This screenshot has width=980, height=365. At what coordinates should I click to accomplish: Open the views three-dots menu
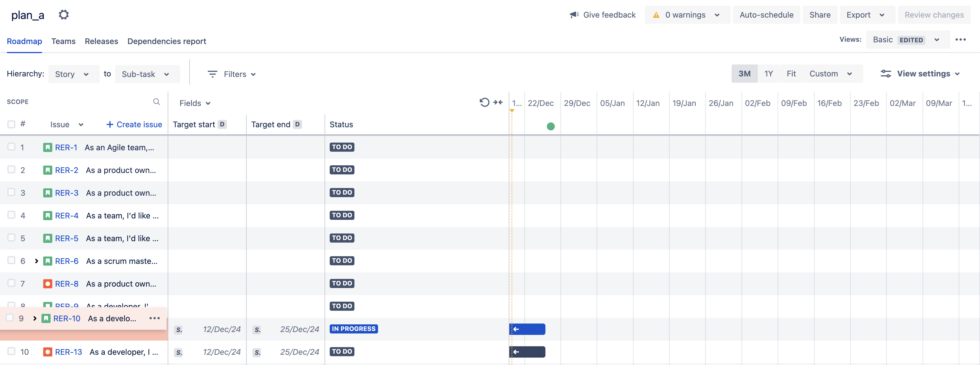(x=960, y=39)
